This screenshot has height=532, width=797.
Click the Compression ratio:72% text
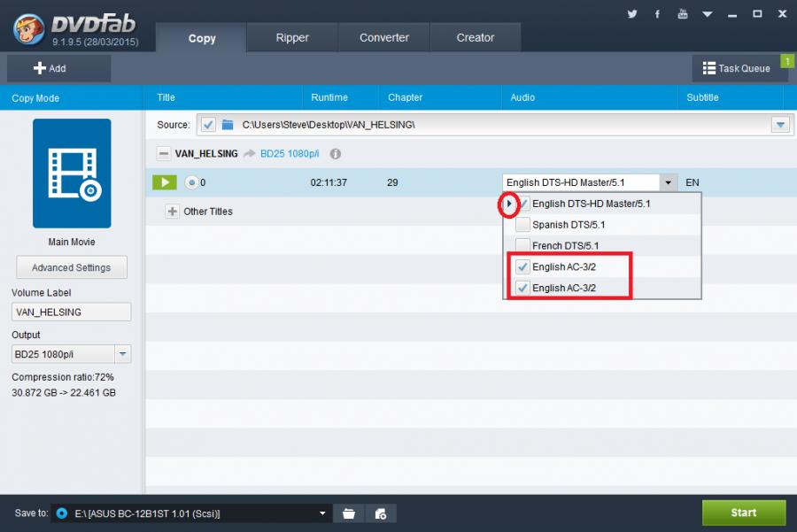pos(63,377)
